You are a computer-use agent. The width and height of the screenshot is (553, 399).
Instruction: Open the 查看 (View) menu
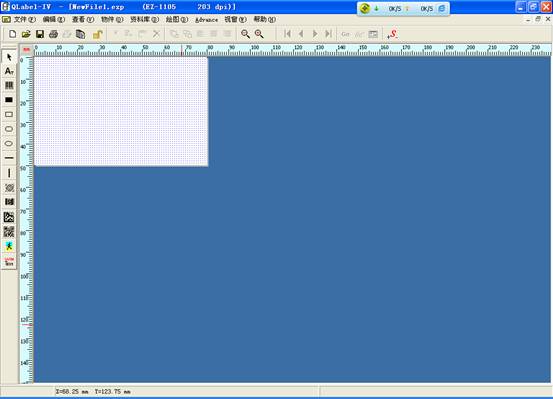point(83,19)
